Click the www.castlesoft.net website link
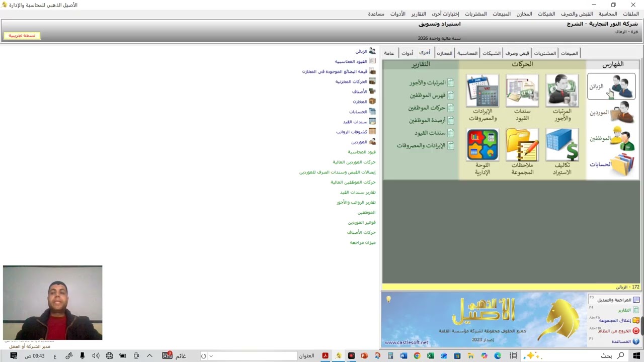 407,342
